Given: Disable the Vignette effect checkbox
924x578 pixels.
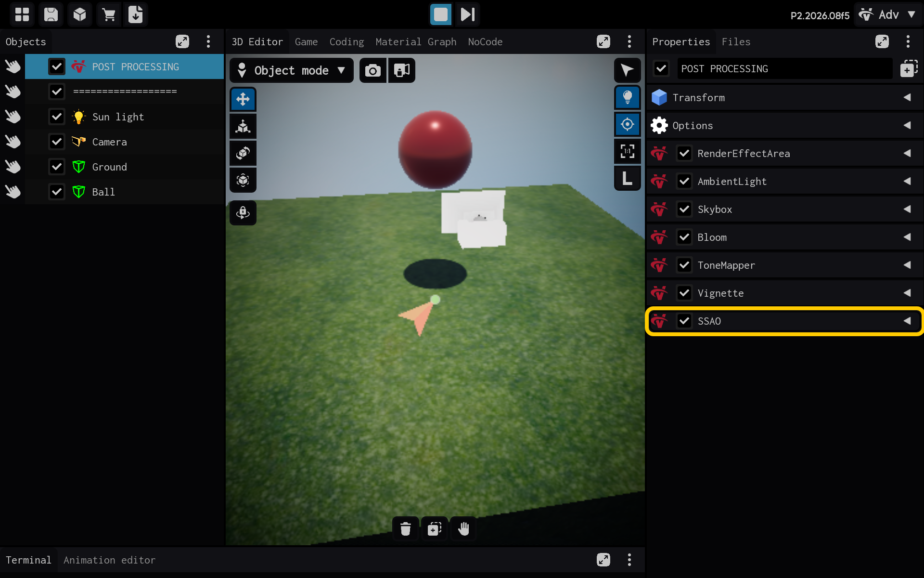Looking at the screenshot, I should (x=684, y=293).
